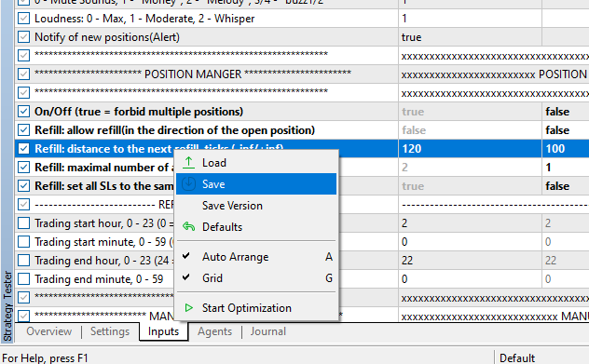Open the Inputs tab

pos(163,331)
